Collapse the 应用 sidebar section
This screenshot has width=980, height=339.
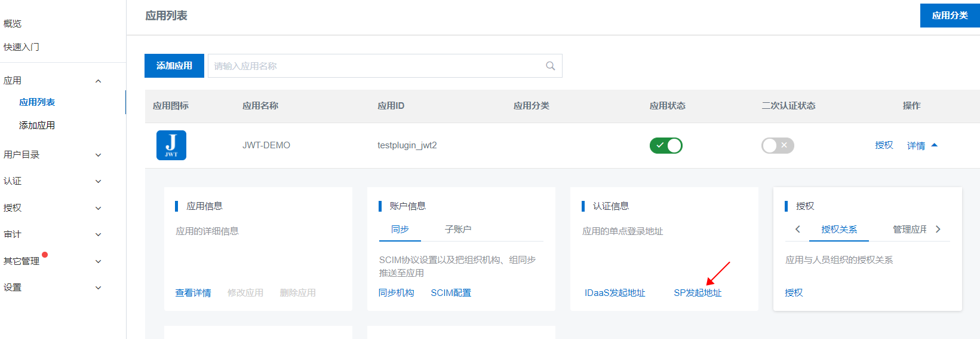tap(99, 81)
